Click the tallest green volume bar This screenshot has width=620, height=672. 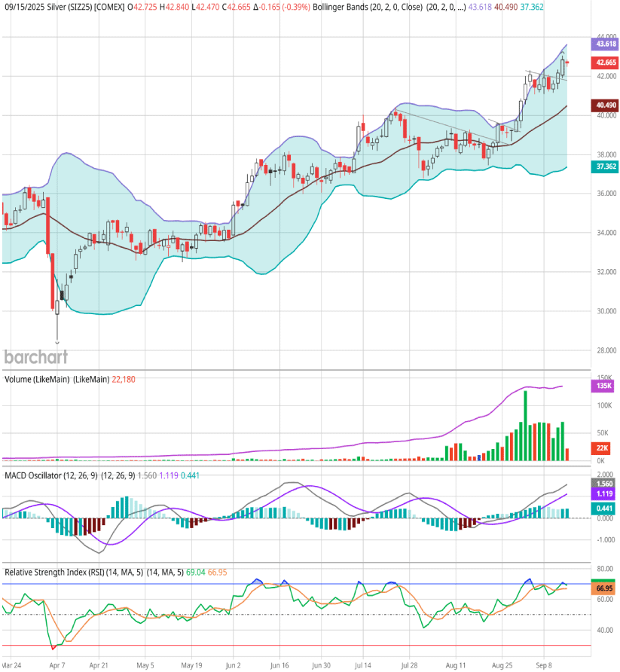pyautogui.click(x=525, y=426)
